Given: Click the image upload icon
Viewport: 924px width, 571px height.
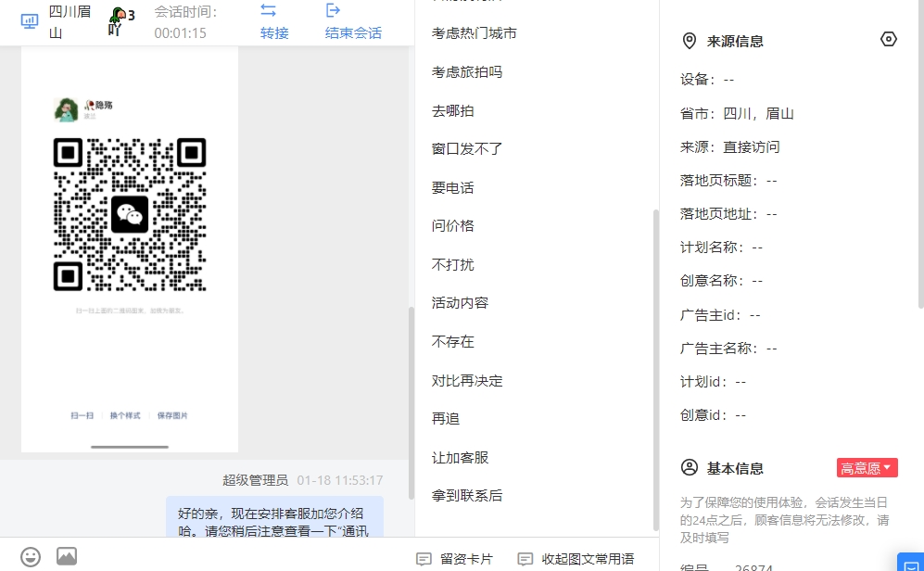Looking at the screenshot, I should (67, 555).
